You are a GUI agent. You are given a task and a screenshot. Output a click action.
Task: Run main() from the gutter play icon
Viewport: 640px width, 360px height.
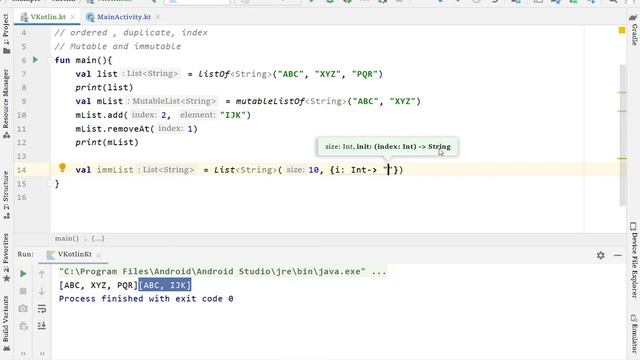click(36, 60)
